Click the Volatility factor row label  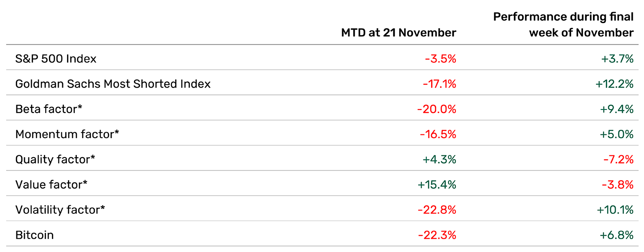[x=60, y=210]
